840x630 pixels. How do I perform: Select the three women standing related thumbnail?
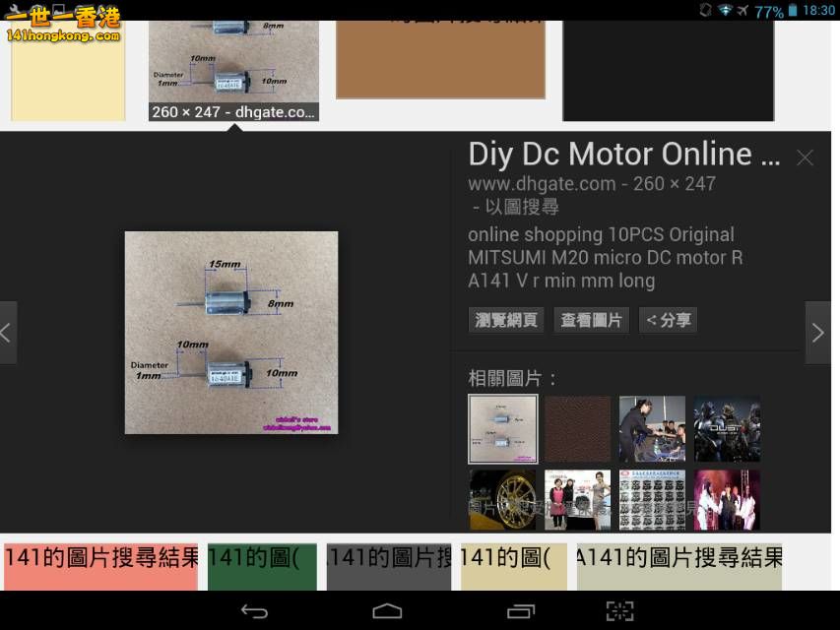(577, 500)
